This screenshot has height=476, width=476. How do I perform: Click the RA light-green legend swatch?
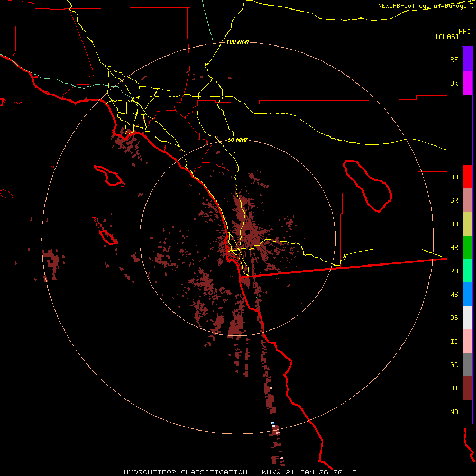tap(467, 271)
